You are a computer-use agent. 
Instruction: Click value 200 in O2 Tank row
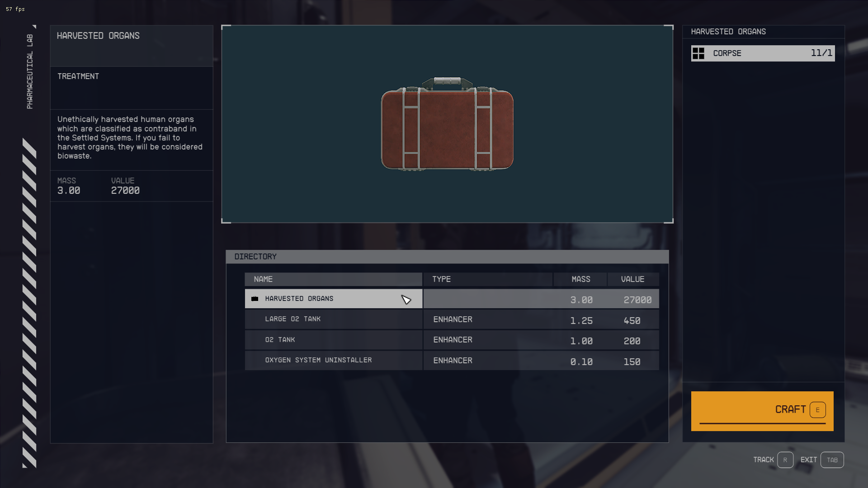coord(632,341)
